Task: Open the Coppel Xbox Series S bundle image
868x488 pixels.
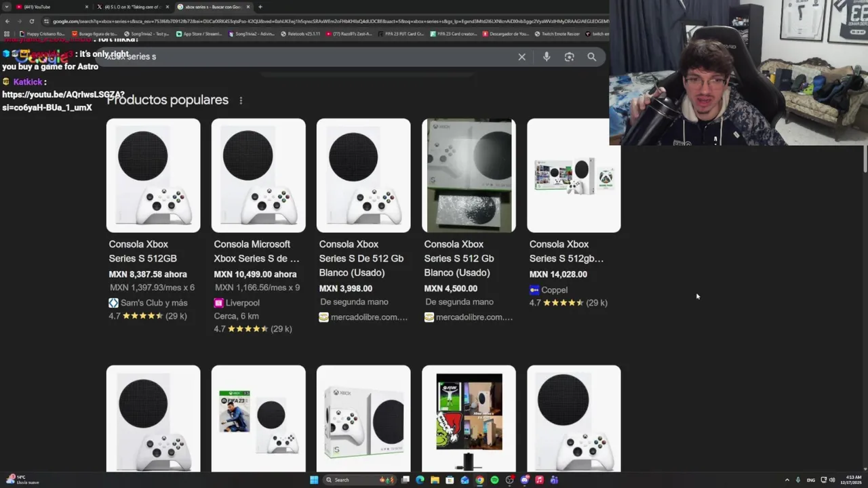Action: coord(574,176)
